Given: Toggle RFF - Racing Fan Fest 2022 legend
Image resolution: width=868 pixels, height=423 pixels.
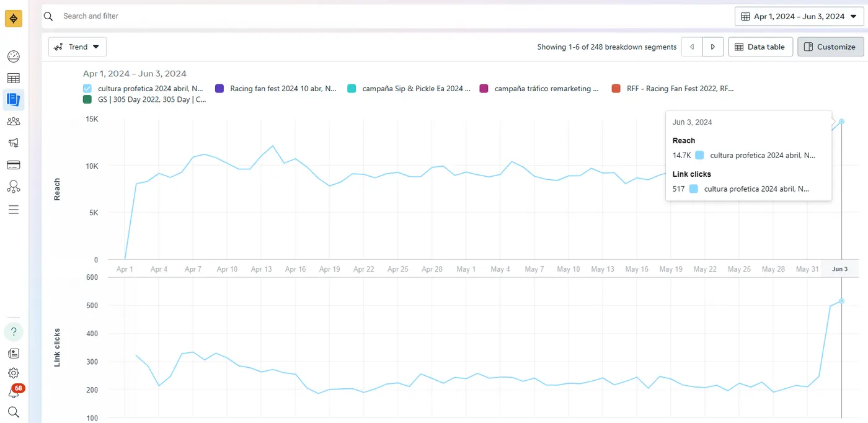Looking at the screenshot, I should point(616,89).
